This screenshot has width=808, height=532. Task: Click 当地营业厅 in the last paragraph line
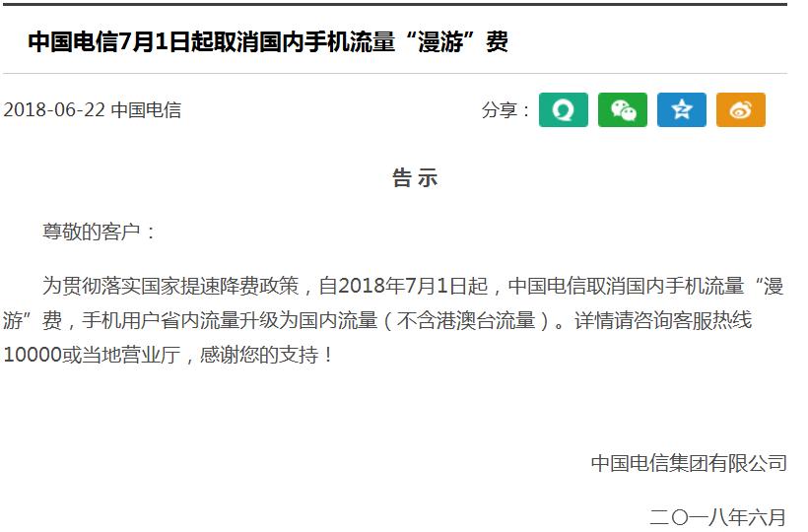click(131, 355)
